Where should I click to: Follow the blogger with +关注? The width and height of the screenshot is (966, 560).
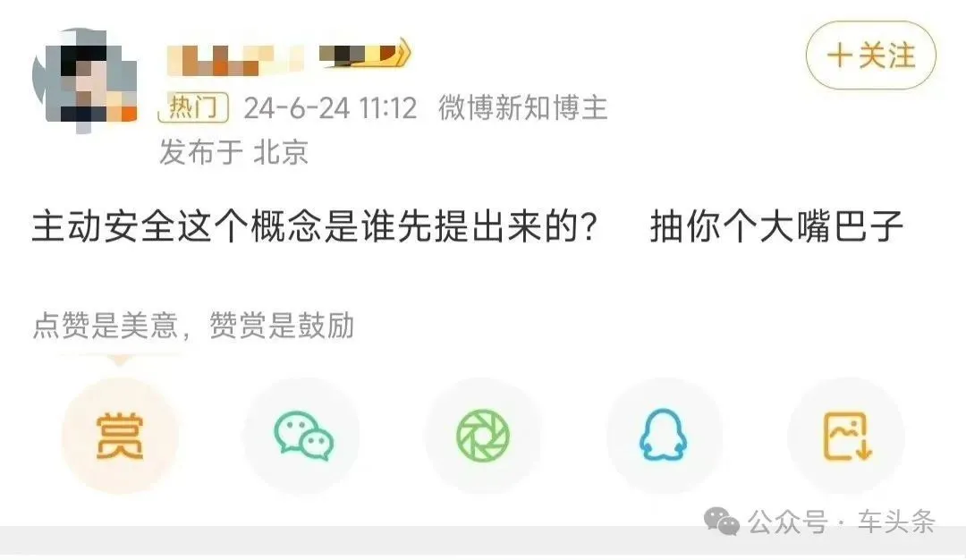pos(871,55)
